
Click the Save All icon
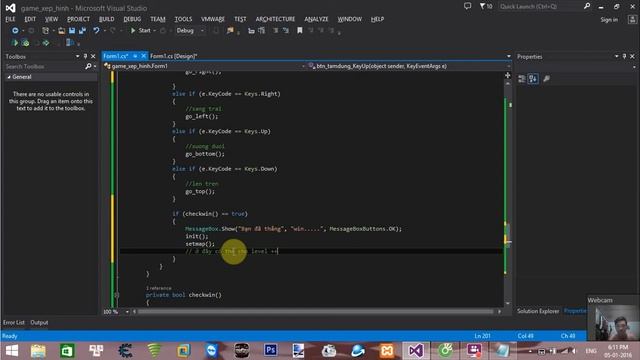(82, 31)
